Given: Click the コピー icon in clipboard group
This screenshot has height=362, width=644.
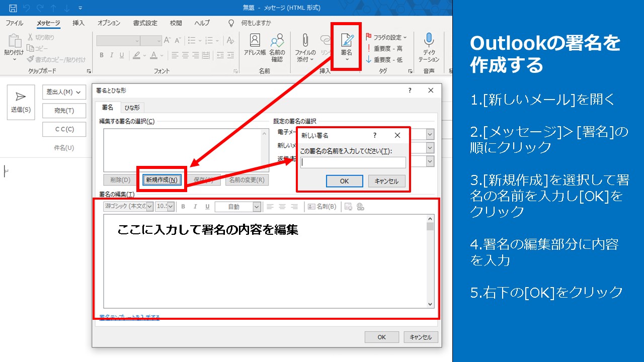Looking at the screenshot, I should tap(30, 48).
